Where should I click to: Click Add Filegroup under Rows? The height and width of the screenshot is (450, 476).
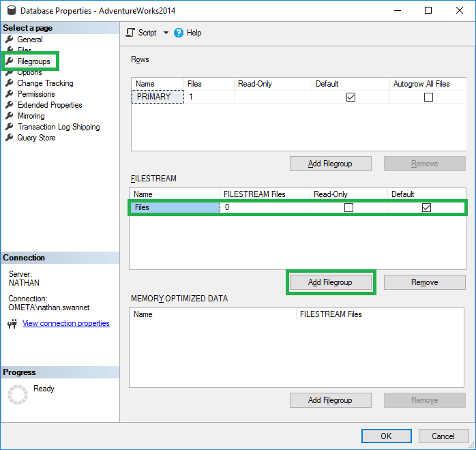tap(330, 164)
